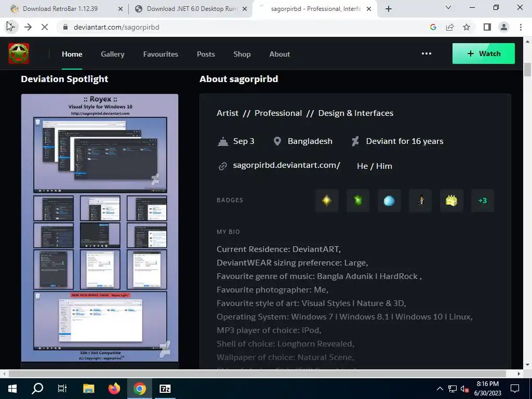Open the tab search chevron dropdown

point(448,7)
